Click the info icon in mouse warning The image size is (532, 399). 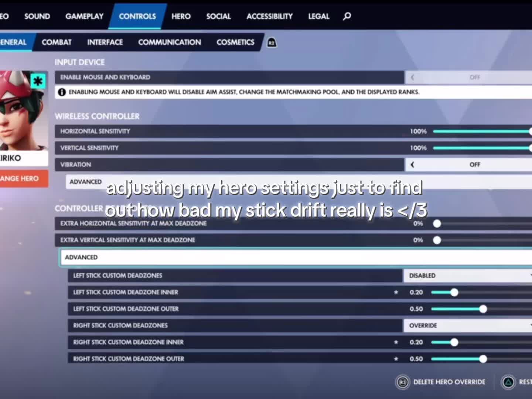point(62,92)
